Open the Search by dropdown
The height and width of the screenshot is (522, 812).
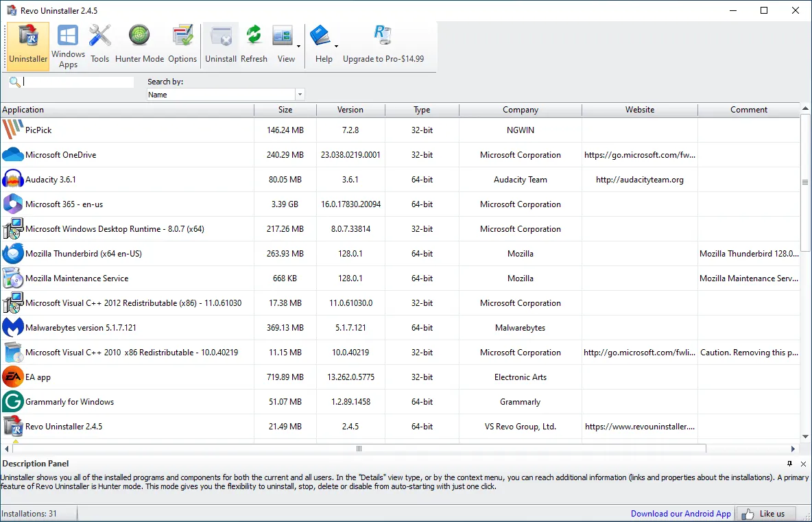pos(300,94)
